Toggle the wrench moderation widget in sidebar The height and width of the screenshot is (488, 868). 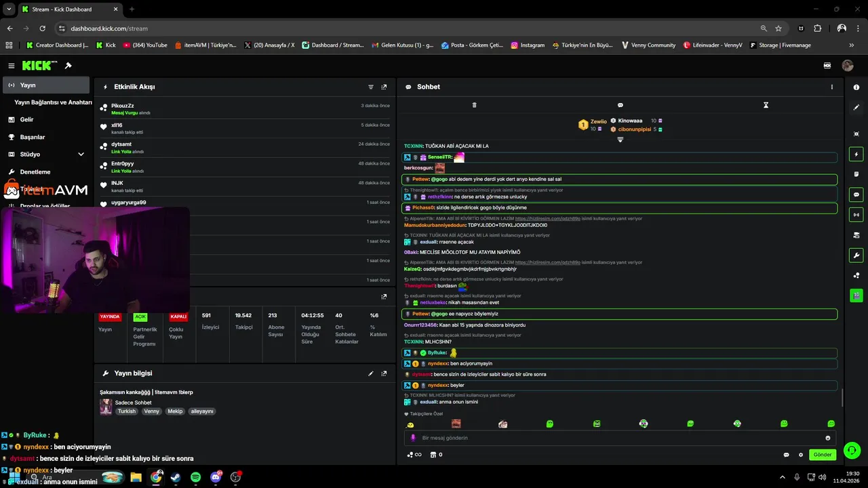coord(856,256)
